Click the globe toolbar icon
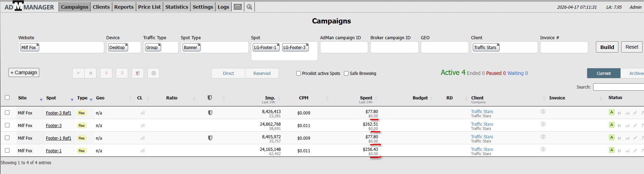 tap(154, 73)
